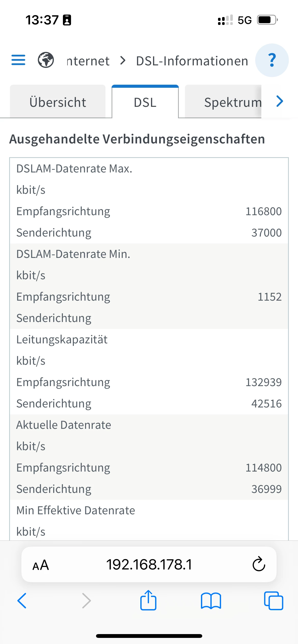Tap the 5G status indicator

coord(245,20)
